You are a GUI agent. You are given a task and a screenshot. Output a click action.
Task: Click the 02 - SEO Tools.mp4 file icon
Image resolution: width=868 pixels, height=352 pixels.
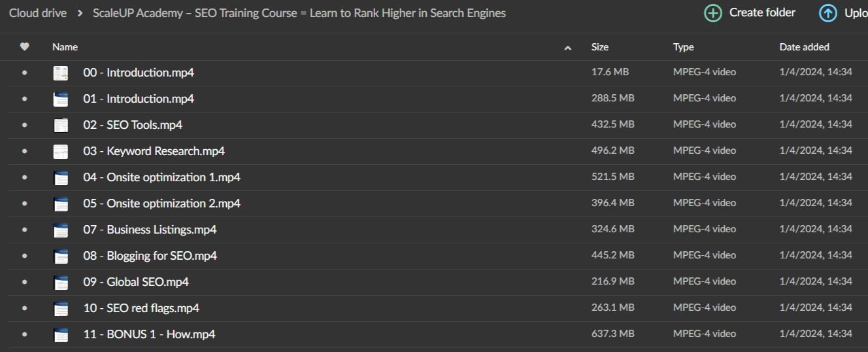point(61,125)
